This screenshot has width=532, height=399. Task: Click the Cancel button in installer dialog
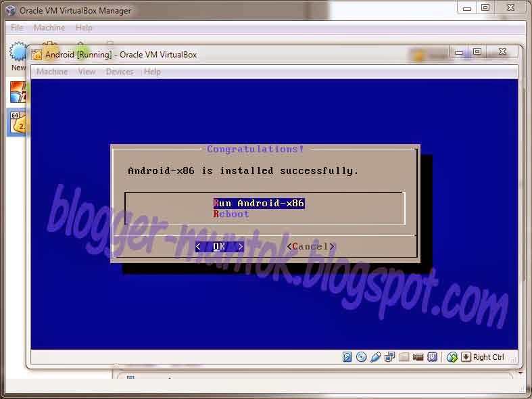tap(311, 247)
